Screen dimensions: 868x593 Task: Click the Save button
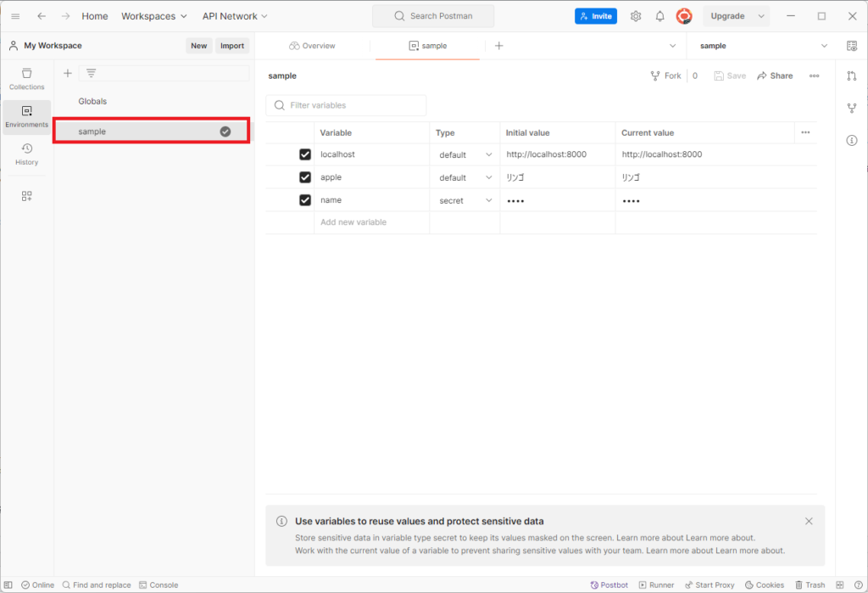pos(730,76)
